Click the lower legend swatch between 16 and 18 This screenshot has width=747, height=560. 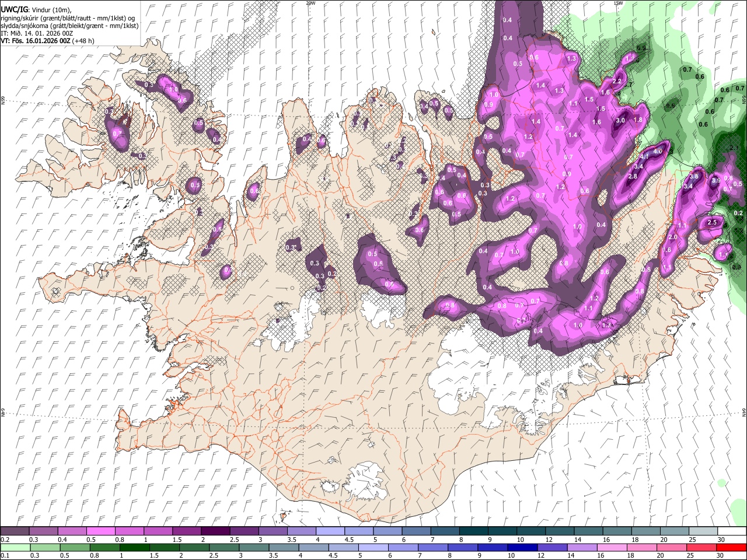pyautogui.click(x=613, y=547)
